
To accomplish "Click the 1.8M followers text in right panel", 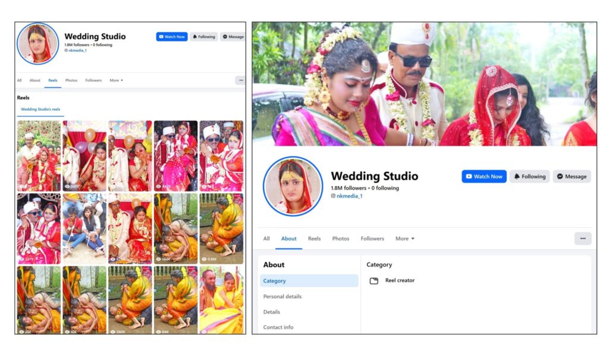I will (349, 188).
